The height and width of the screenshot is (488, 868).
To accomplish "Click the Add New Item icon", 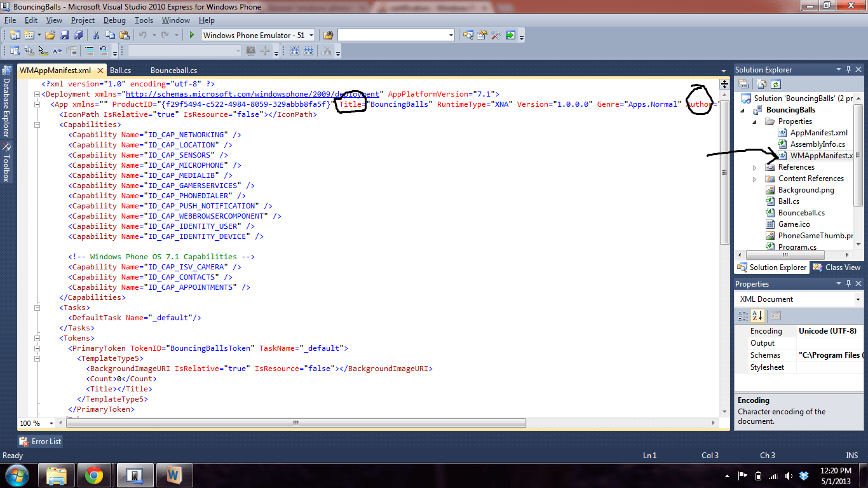I will (x=29, y=36).
